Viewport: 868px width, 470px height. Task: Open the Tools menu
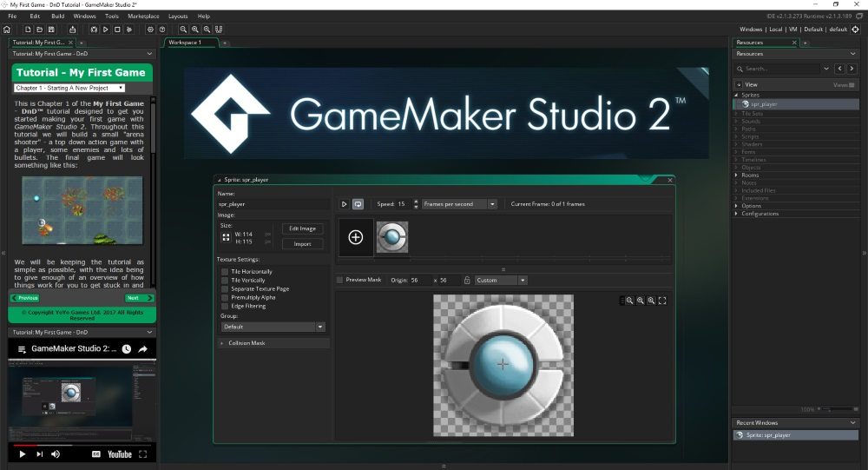112,17
